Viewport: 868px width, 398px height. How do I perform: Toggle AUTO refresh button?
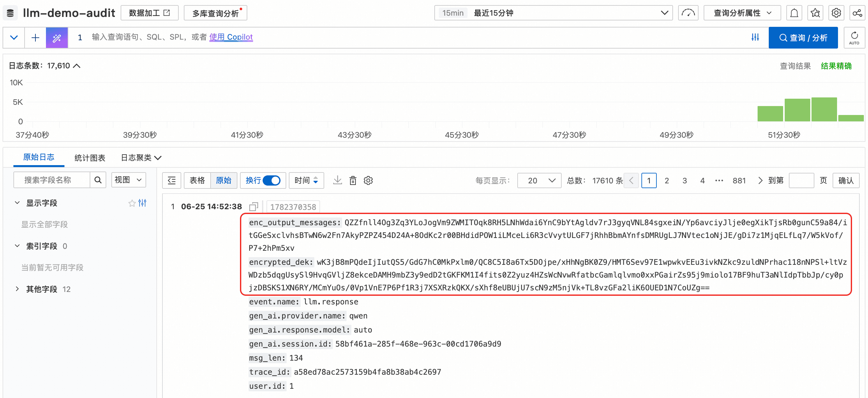point(854,37)
